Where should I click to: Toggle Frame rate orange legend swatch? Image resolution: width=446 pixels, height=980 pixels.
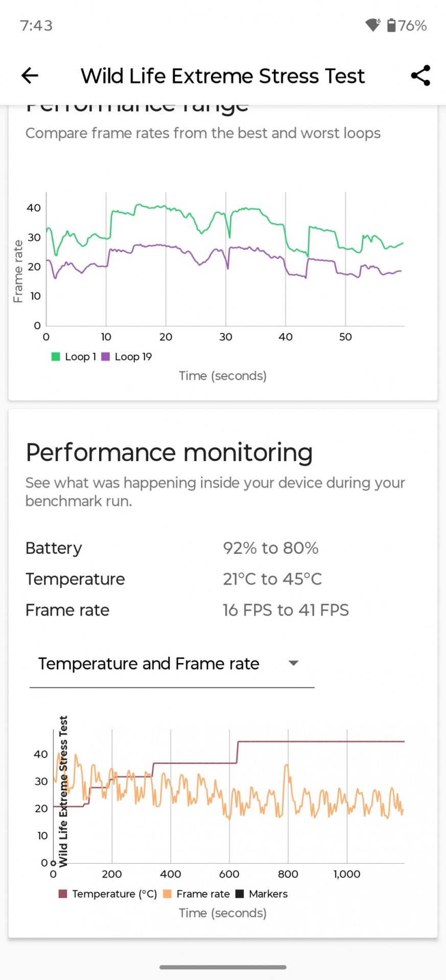(x=167, y=894)
